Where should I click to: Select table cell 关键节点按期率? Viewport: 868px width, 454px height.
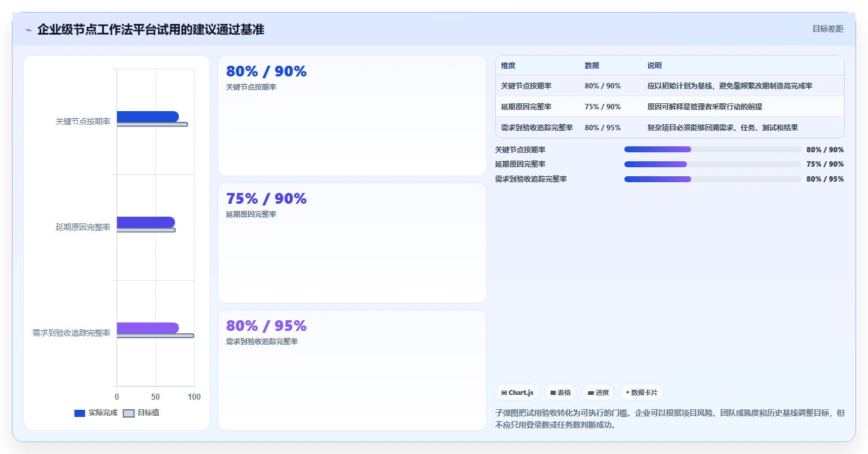(526, 86)
